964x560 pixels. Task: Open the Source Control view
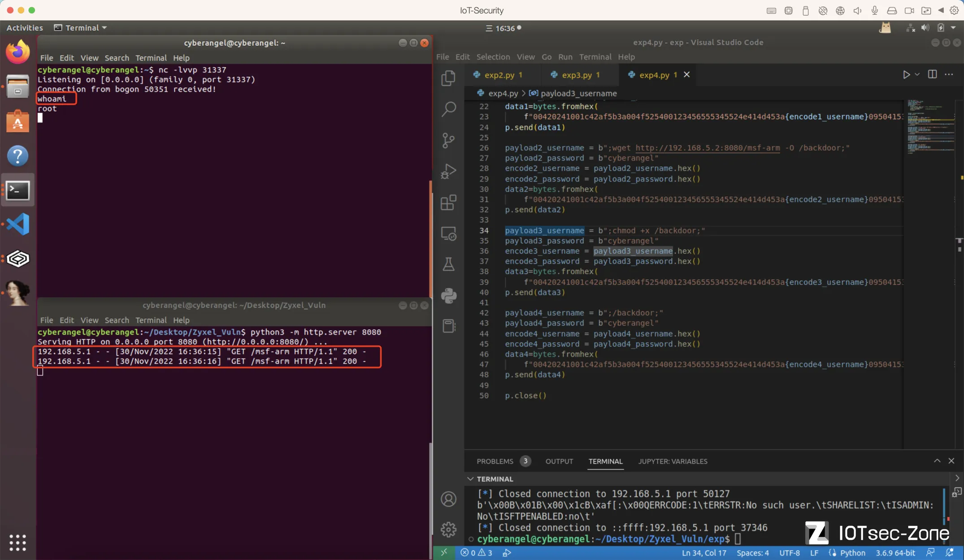click(x=448, y=140)
